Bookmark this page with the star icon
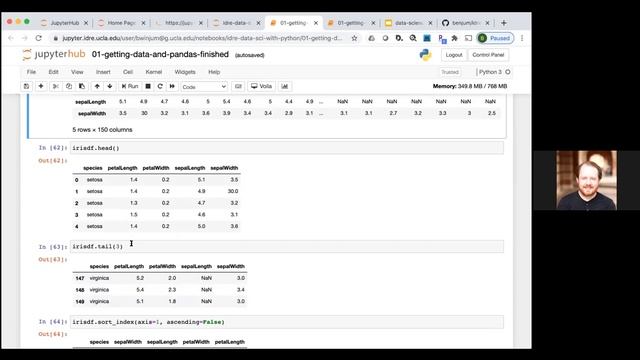Viewport: 640px width, 360px height. pos(354,38)
